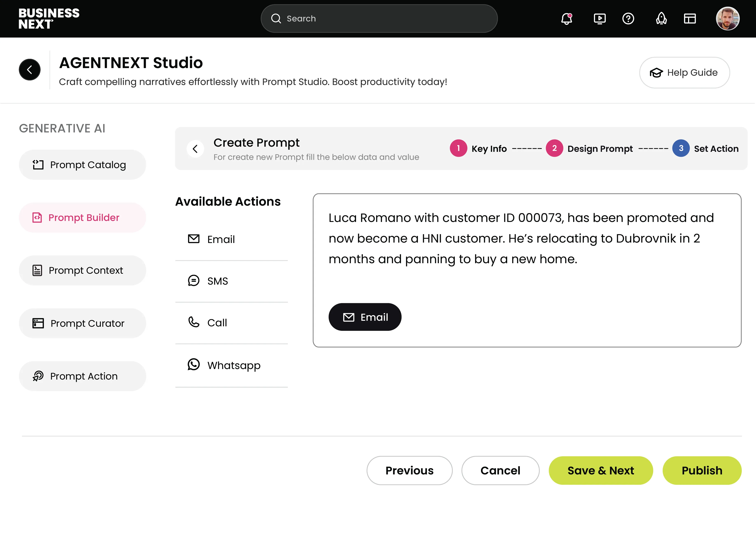This screenshot has height=533, width=756.
Task: Click the graduation cap icon in Help Guide
Action: (656, 73)
